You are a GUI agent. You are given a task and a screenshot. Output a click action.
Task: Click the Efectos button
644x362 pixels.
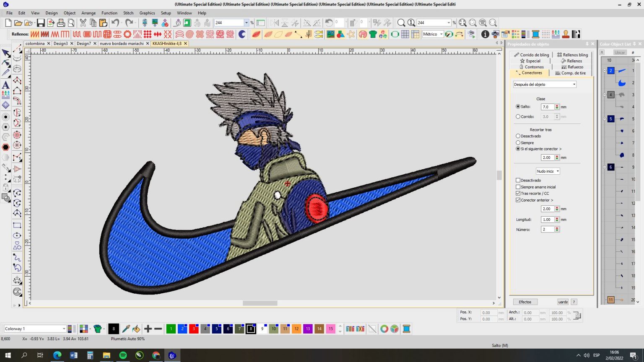525,302
